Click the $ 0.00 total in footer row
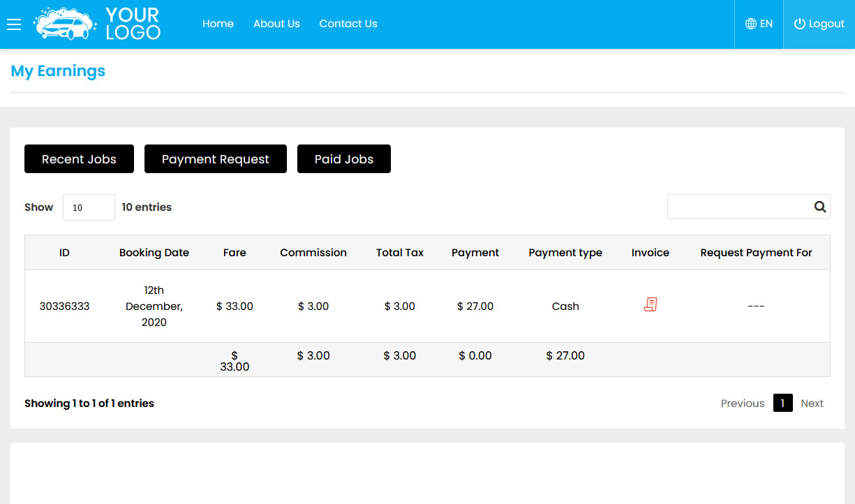 475,355
